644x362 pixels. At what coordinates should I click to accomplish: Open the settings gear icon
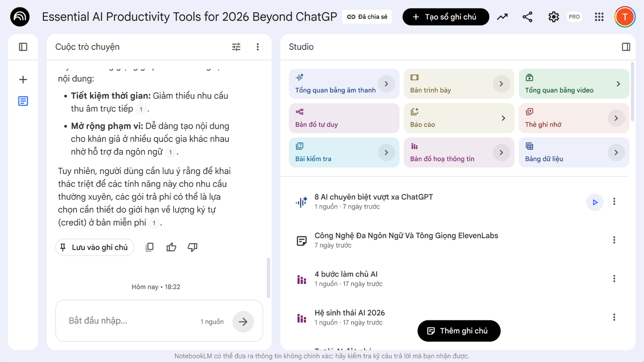[x=553, y=17]
